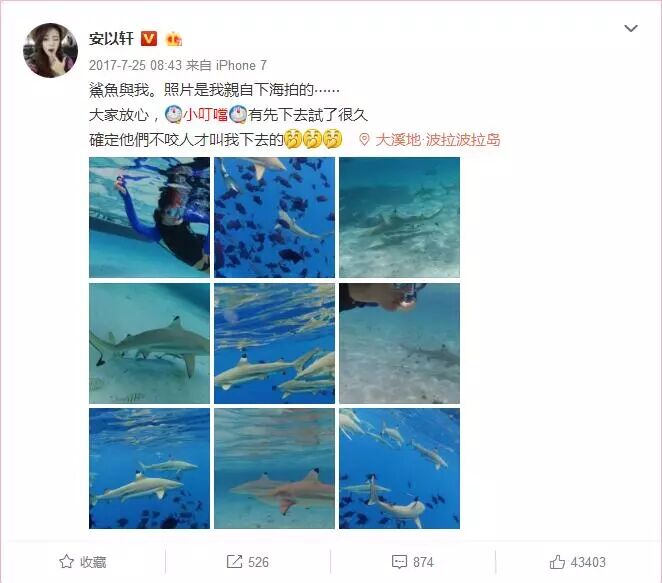The height and width of the screenshot is (583, 662).
Task: Click the post timestamp 2017-7-25 08:43
Action: tap(135, 65)
